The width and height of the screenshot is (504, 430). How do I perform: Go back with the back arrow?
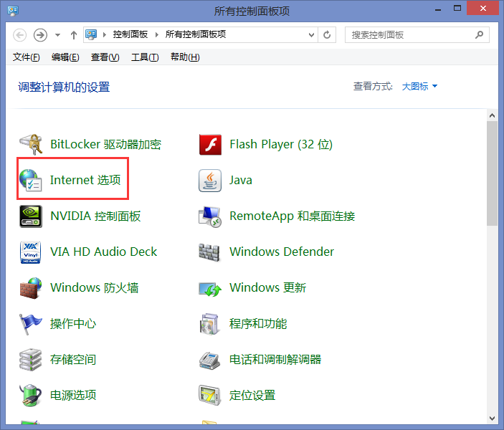19,34
